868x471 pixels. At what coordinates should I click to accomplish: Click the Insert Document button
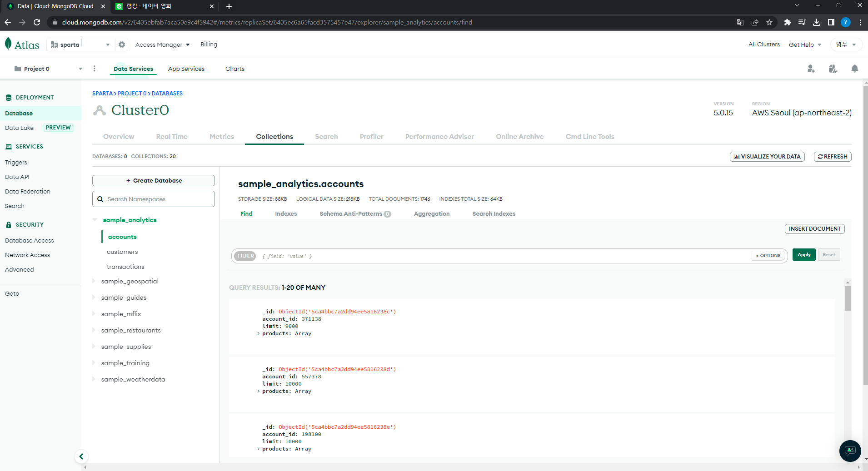814,229
